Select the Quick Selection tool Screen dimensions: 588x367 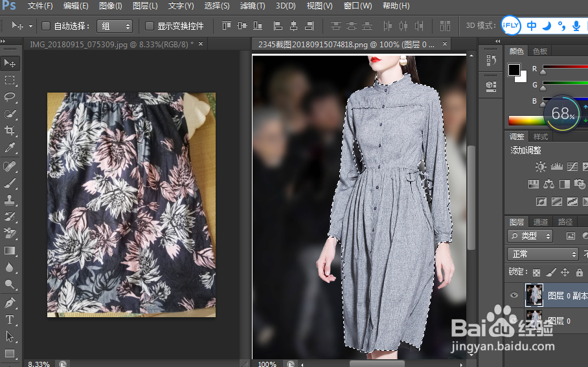click(10, 113)
